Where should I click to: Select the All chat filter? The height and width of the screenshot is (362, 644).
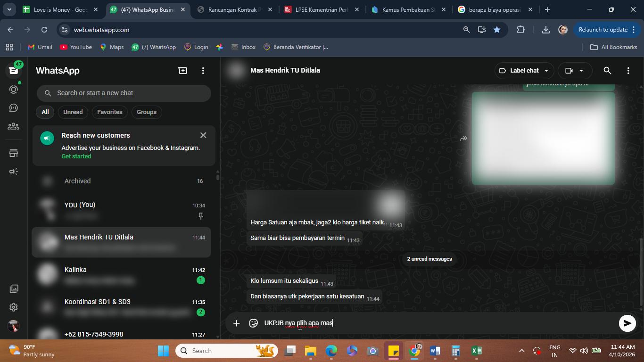tap(45, 112)
